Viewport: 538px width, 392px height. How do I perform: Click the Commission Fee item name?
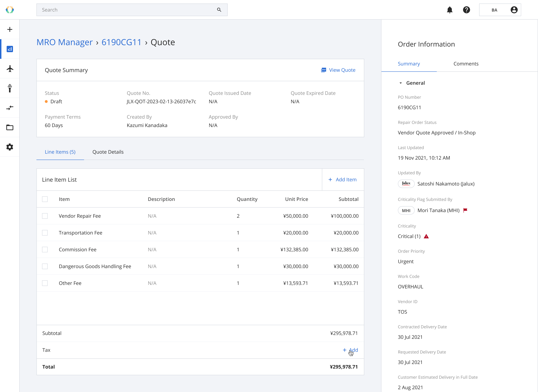point(78,250)
